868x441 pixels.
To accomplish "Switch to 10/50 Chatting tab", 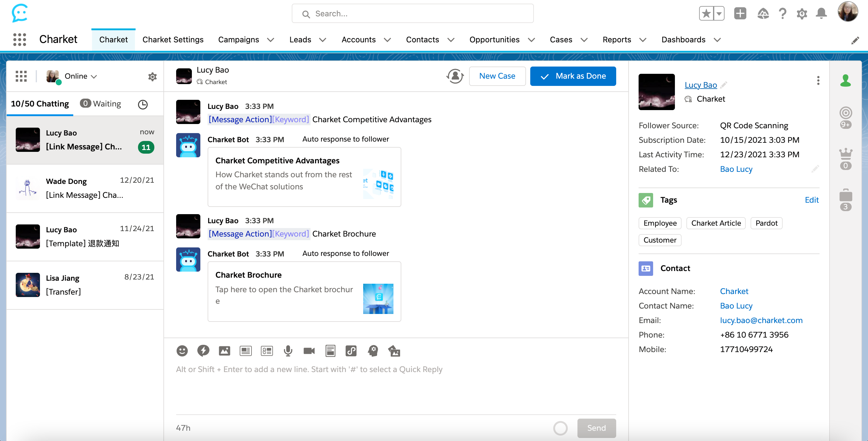I will coord(40,104).
